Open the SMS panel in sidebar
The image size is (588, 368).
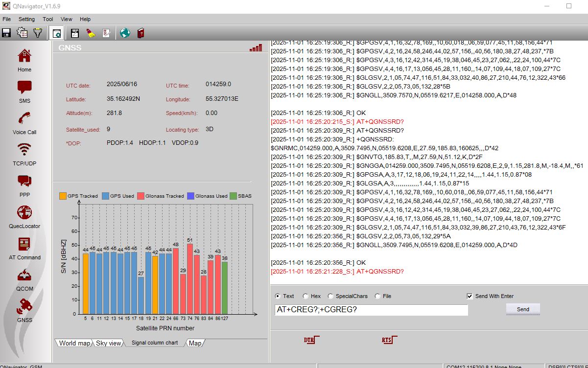(x=24, y=92)
